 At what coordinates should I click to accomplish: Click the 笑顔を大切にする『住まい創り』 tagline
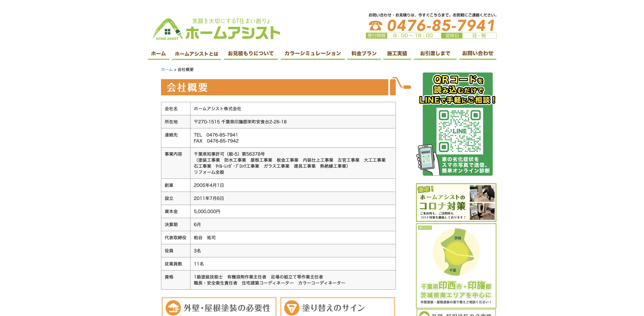tap(231, 21)
